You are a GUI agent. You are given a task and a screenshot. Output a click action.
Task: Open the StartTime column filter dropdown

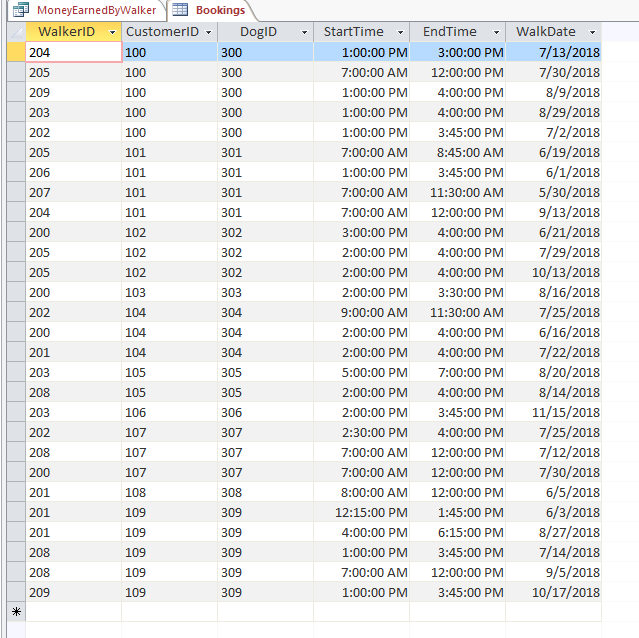[401, 32]
